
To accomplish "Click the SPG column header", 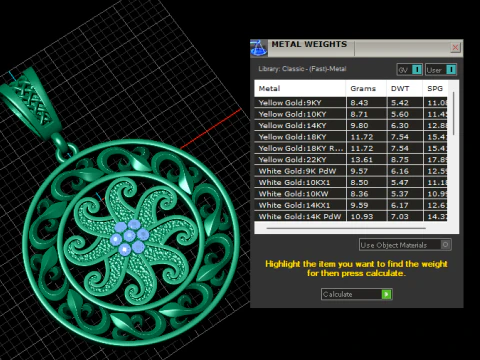I will click(x=435, y=88).
